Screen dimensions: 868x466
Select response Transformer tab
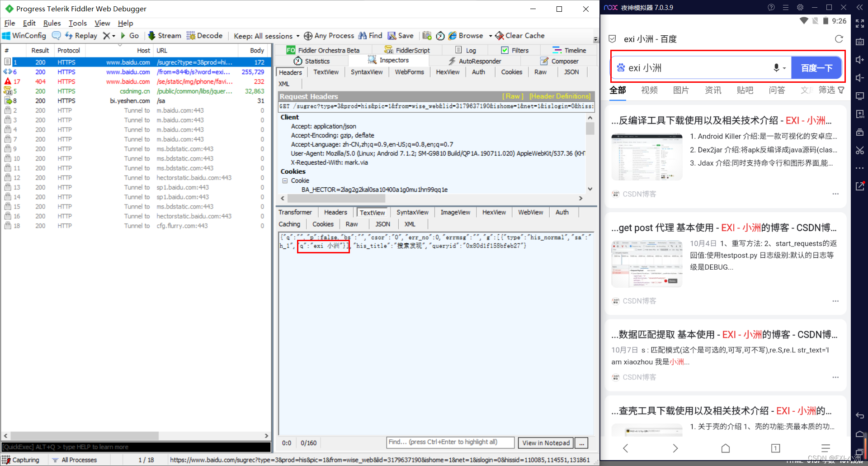pyautogui.click(x=295, y=212)
